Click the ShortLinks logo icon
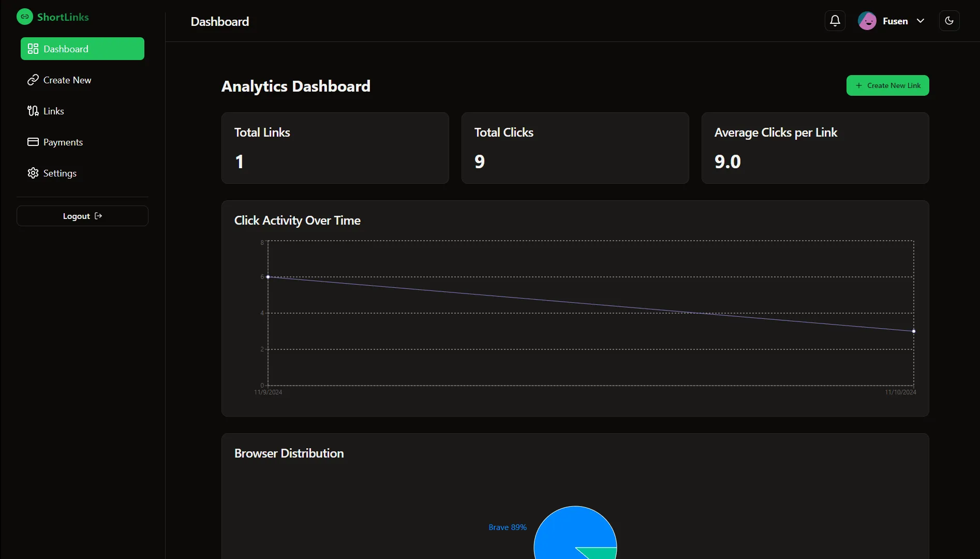Viewport: 980px width, 559px height. (25, 17)
